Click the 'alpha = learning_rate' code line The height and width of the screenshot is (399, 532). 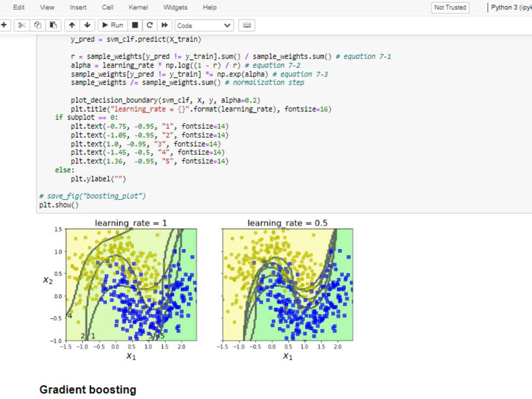(186, 65)
